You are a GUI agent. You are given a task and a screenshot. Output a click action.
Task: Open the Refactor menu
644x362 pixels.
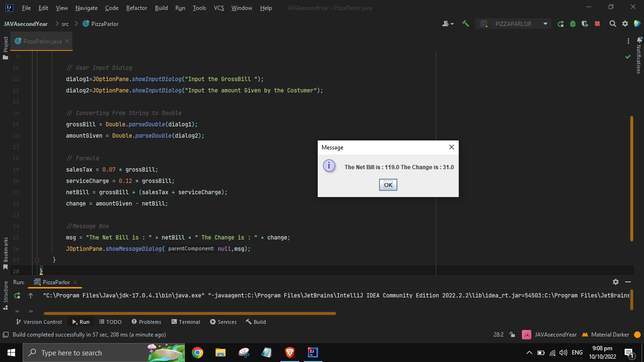(x=136, y=8)
